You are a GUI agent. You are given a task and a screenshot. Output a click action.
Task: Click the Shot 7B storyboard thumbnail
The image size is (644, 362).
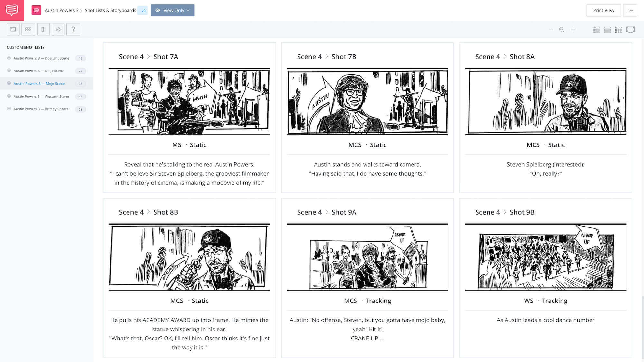[367, 101]
